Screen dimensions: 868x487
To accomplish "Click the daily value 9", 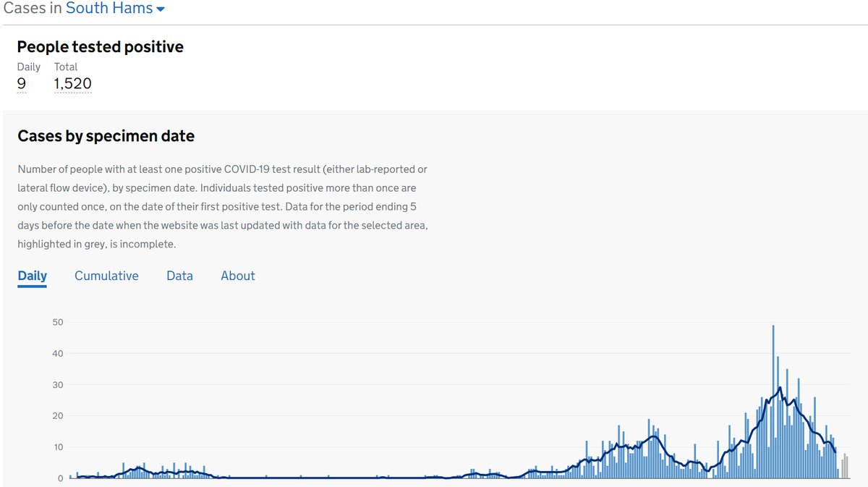I will [22, 84].
